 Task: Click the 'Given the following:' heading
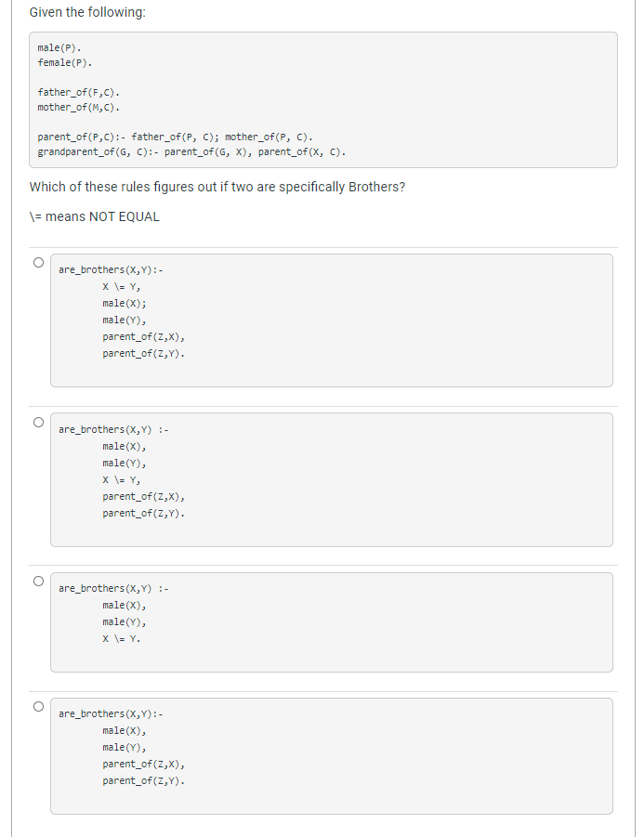tap(84, 12)
